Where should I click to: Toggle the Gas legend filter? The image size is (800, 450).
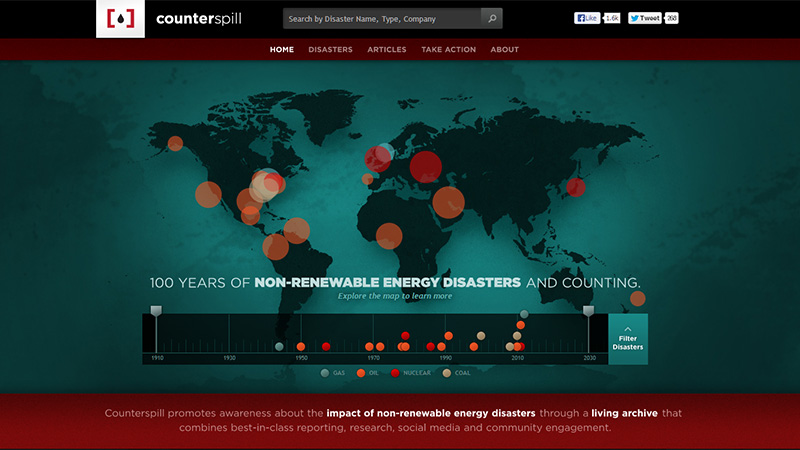(333, 373)
